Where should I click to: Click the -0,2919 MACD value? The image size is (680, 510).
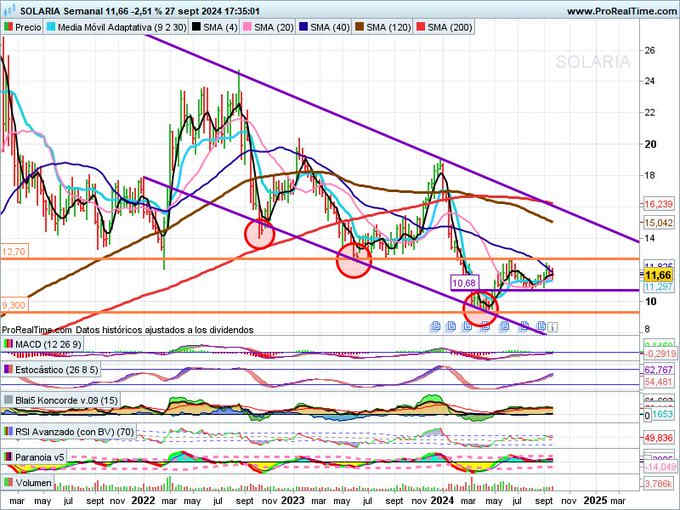(x=660, y=354)
